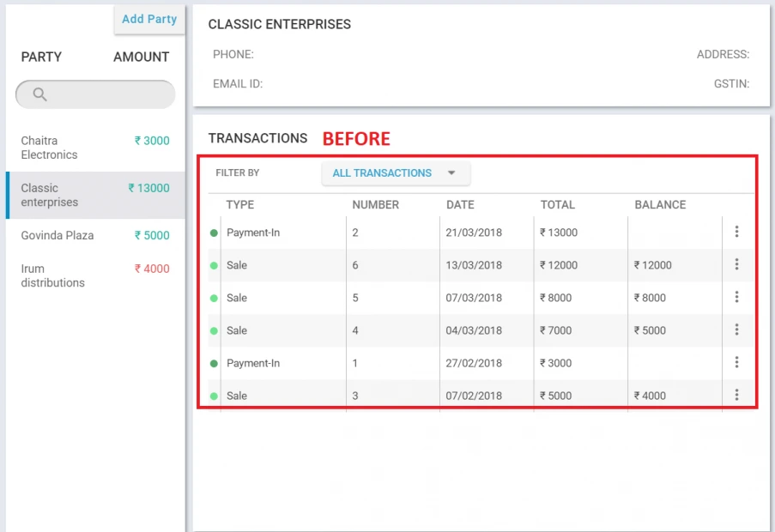The image size is (775, 532).
Task: Open the three-dot menu for Sale number 6
Action: coord(736,264)
